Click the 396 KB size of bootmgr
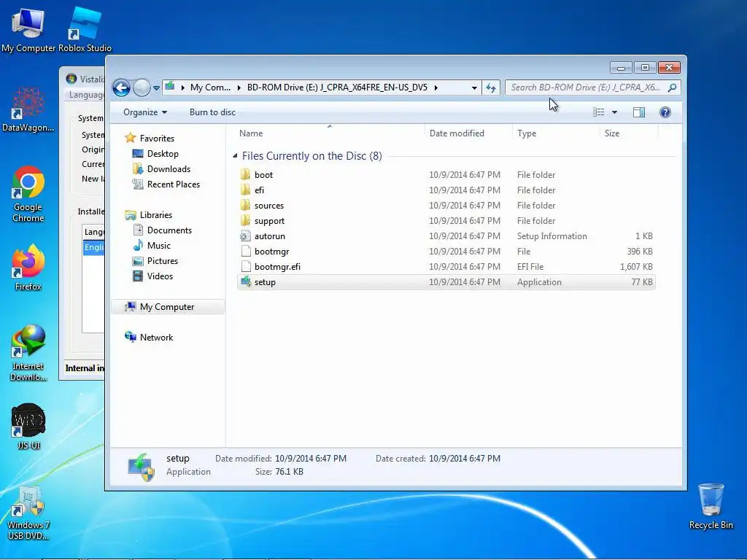747x560 pixels. point(639,252)
